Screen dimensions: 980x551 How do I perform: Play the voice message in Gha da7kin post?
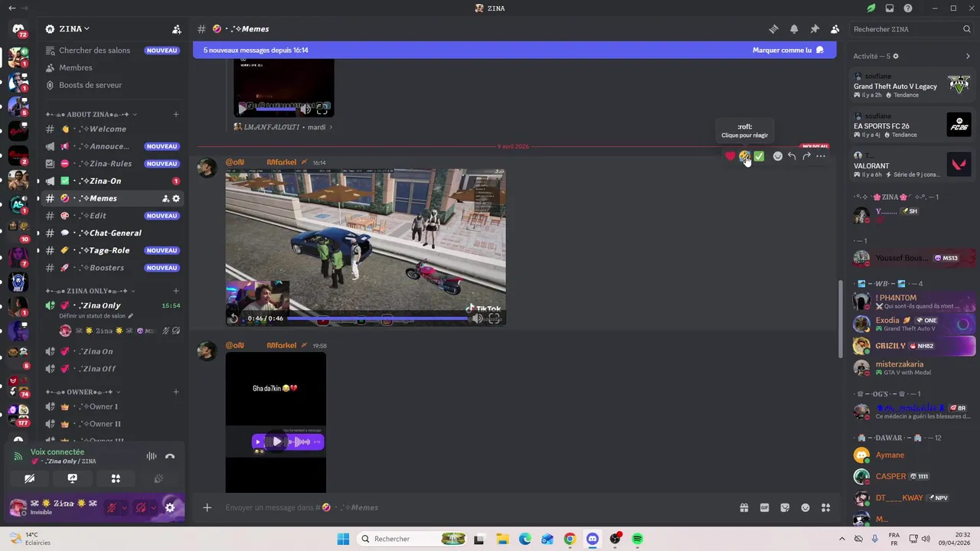pos(276,442)
